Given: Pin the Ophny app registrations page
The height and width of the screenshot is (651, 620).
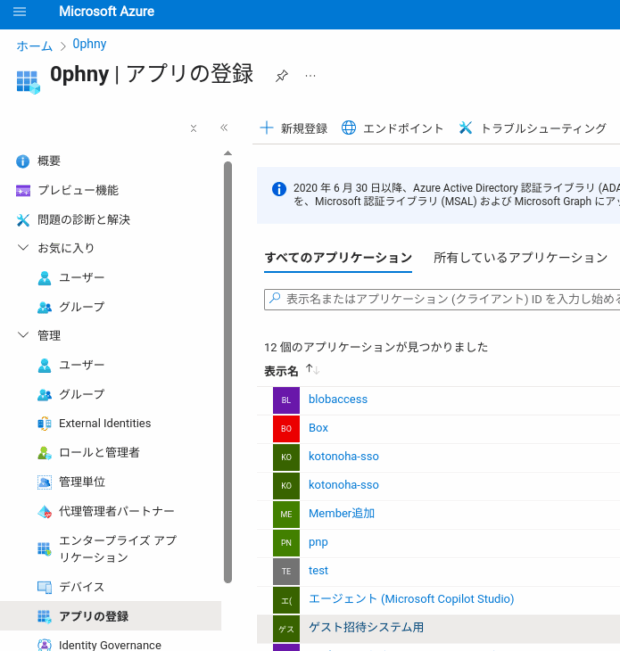Looking at the screenshot, I should tap(282, 76).
